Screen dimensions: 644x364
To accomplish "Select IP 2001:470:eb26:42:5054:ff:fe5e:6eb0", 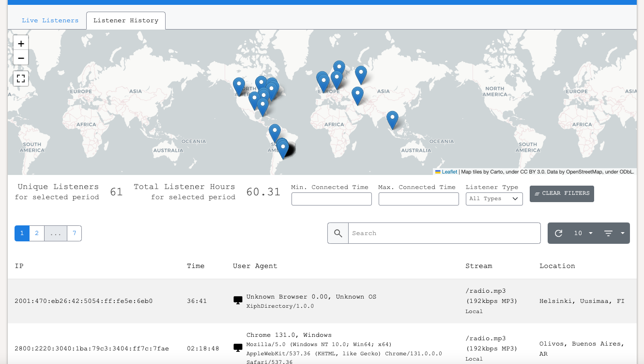I will click(x=84, y=301).
